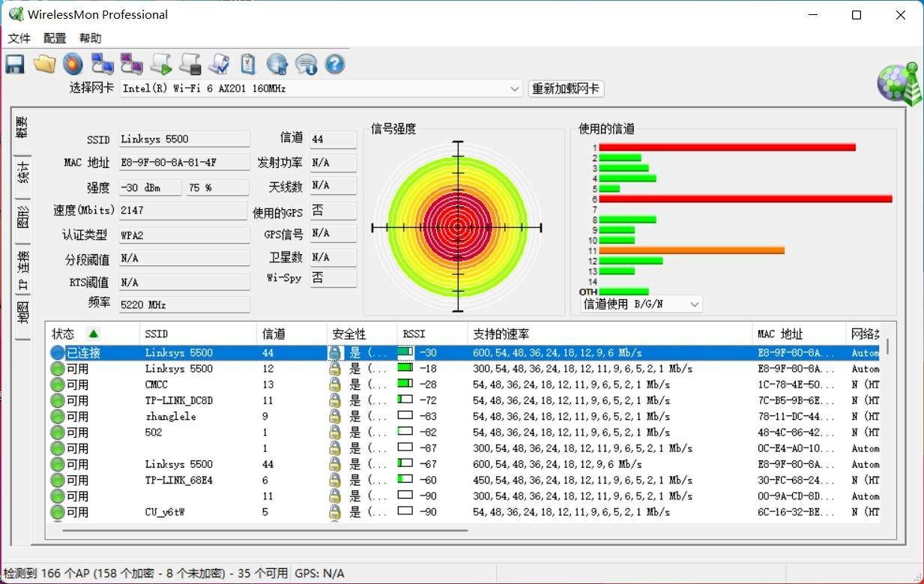Screen dimensions: 924x584
Task: Click the red channel 1 usage bar
Action: pyautogui.click(x=728, y=147)
